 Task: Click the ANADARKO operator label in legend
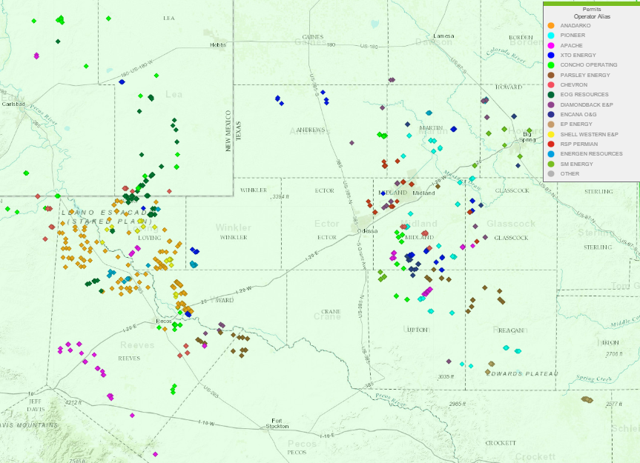pyautogui.click(x=575, y=26)
